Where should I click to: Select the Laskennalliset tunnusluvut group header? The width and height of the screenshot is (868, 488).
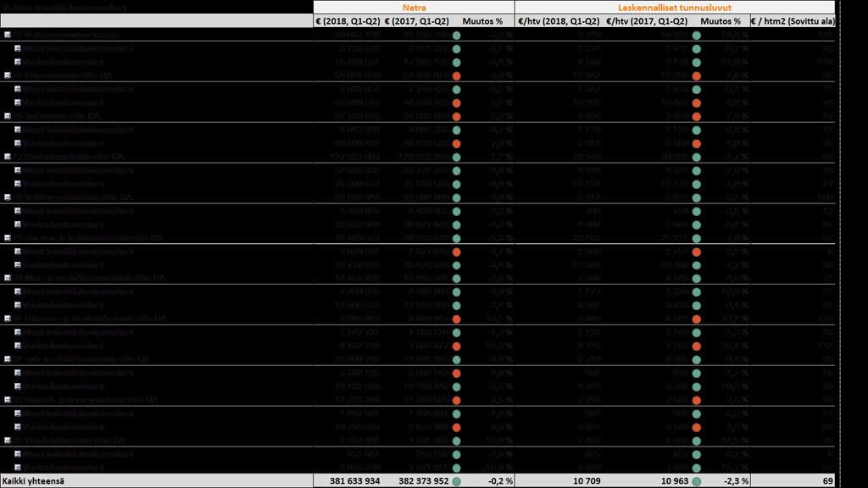(x=674, y=7)
